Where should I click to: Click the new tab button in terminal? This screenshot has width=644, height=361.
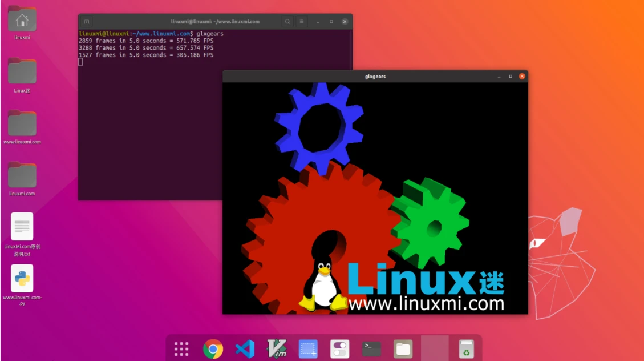87,21
